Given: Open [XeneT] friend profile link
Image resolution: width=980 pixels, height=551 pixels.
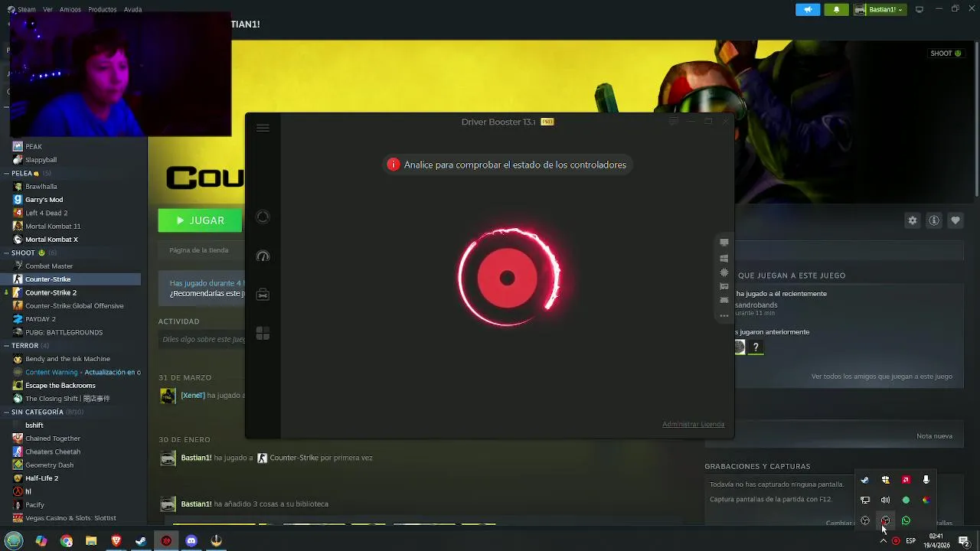Looking at the screenshot, I should pos(193,396).
